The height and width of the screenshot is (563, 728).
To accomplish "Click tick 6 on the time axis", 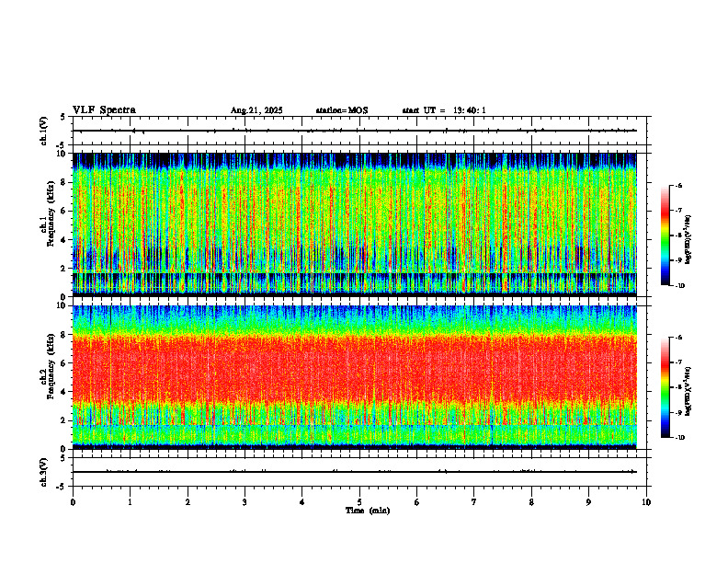I will tap(417, 502).
